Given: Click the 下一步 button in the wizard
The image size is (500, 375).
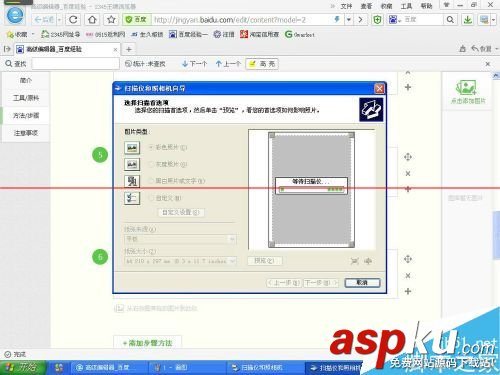Looking at the screenshot, I should point(321,283).
